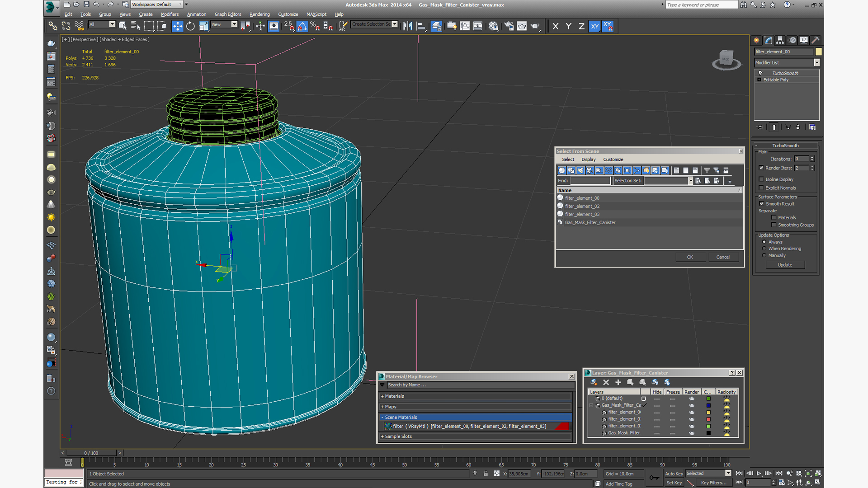868x488 pixels.
Task: Toggle the Angle Snap icon
Action: pos(302,26)
